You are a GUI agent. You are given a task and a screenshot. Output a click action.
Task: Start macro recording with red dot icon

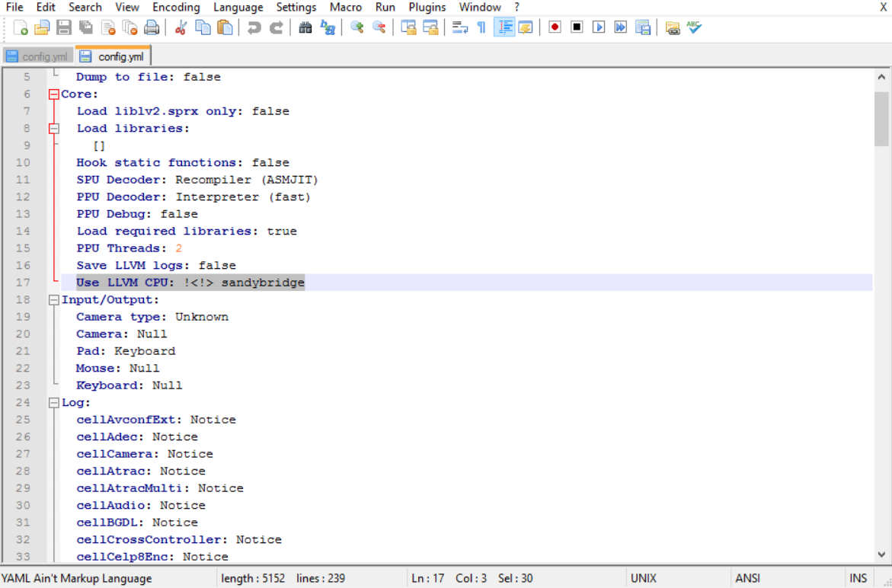(555, 27)
